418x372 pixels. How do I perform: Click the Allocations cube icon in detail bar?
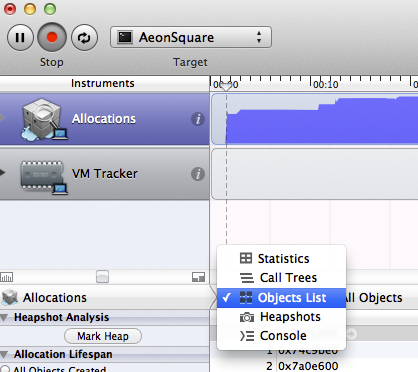[x=10, y=297]
